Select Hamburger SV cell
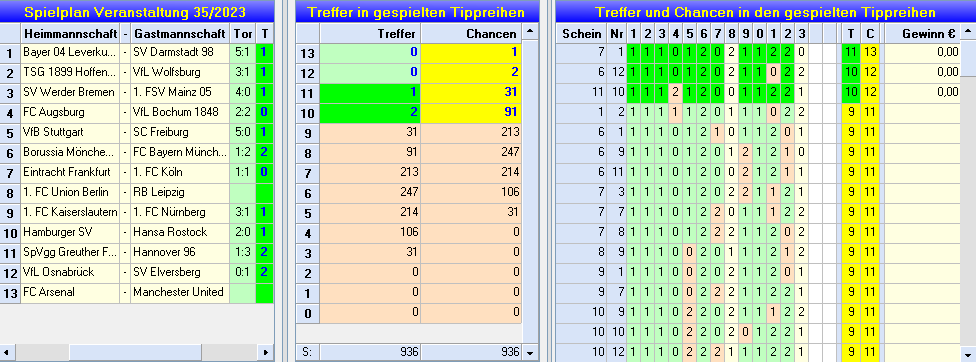 pos(70,232)
